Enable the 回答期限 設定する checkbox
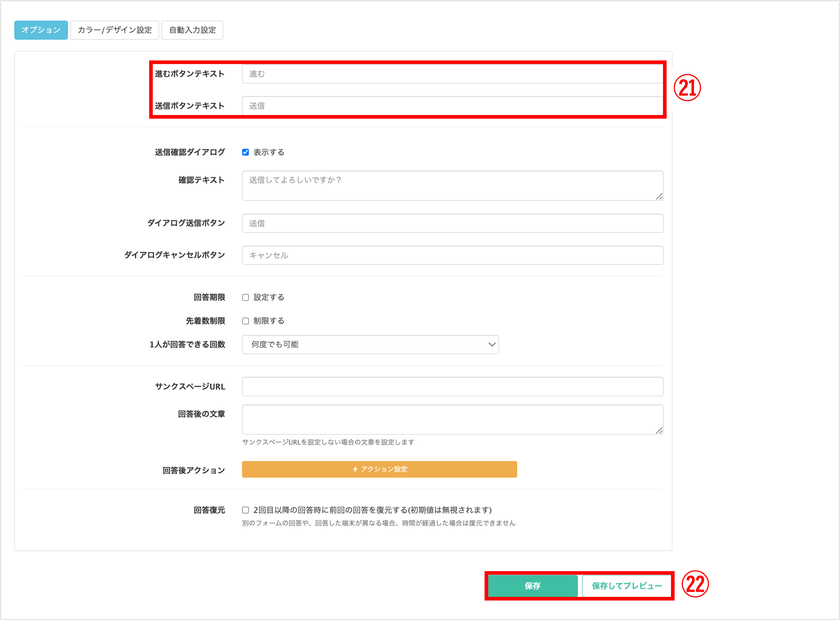 246,298
